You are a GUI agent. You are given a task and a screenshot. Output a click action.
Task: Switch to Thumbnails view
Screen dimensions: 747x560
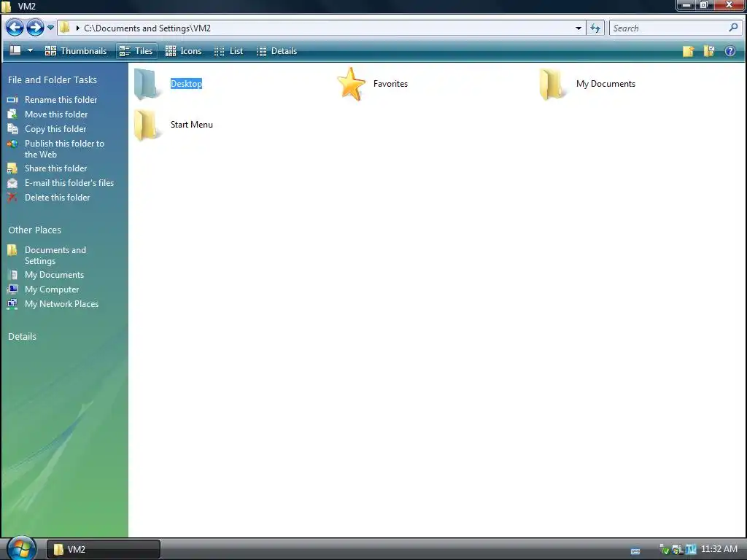(x=76, y=51)
